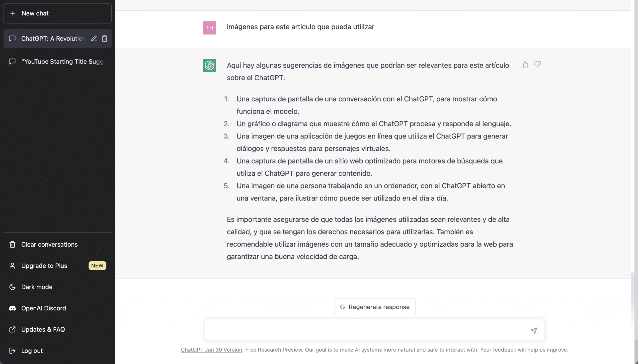638x364 pixels.
Task: Click the New chat button
Action: click(57, 13)
